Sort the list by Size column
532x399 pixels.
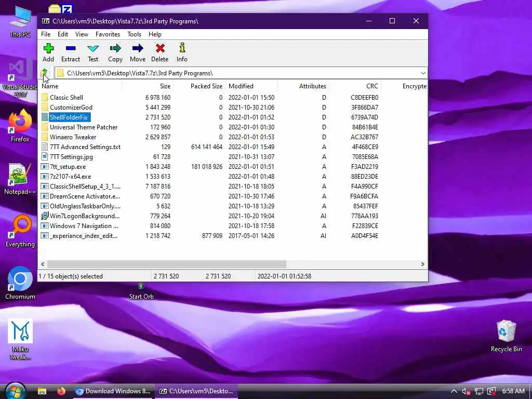[148, 86]
